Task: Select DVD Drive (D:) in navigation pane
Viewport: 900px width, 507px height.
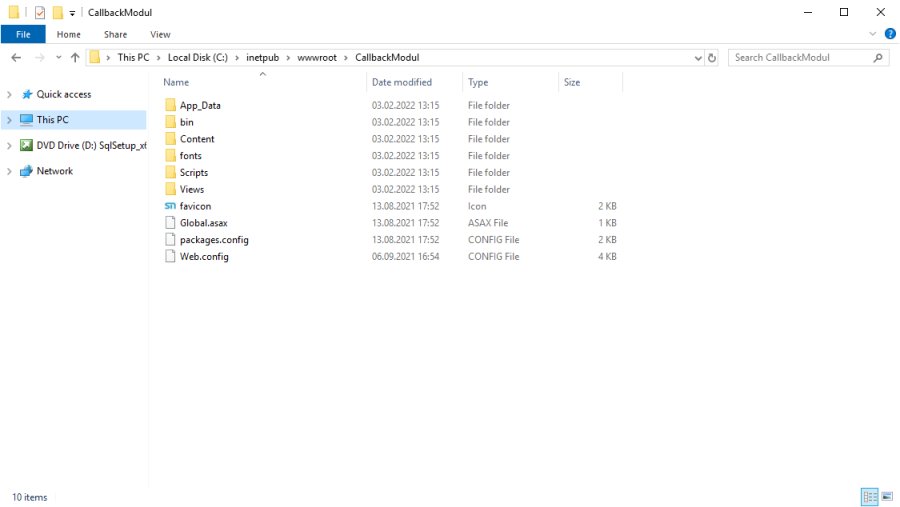Action: click(x=91, y=146)
